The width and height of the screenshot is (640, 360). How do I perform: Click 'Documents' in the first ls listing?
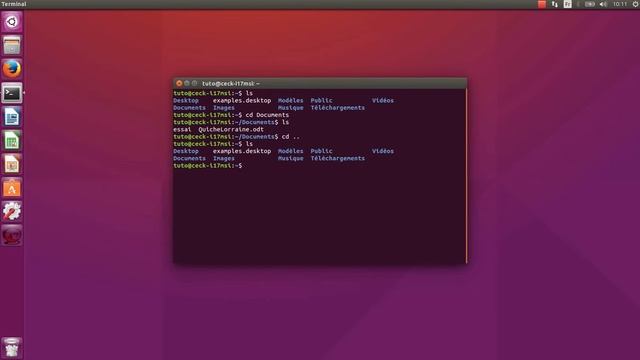(x=189, y=108)
